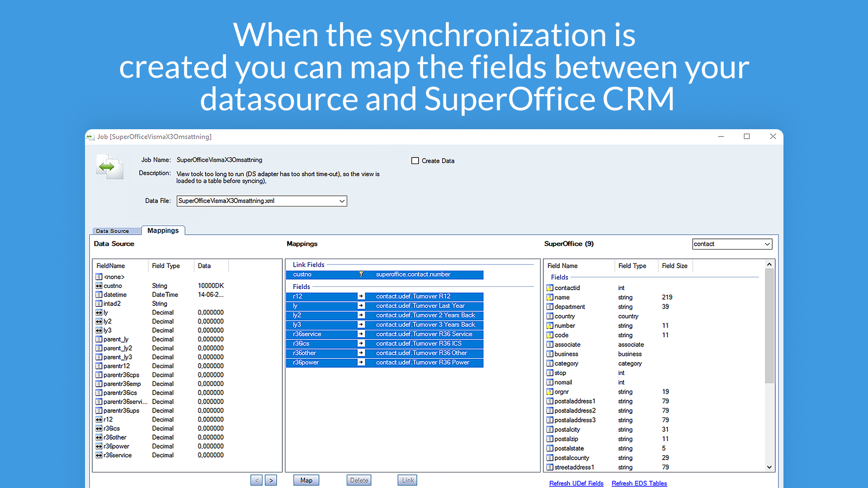Screen dimensions: 868x488
Task: Select the r36ics Turnover R36 ICS mapping
Action: tap(385, 344)
